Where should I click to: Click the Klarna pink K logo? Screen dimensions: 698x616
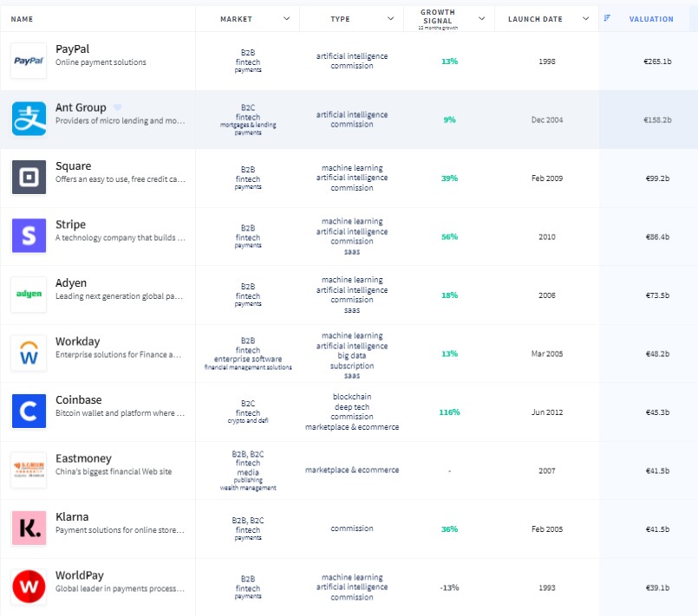click(29, 528)
